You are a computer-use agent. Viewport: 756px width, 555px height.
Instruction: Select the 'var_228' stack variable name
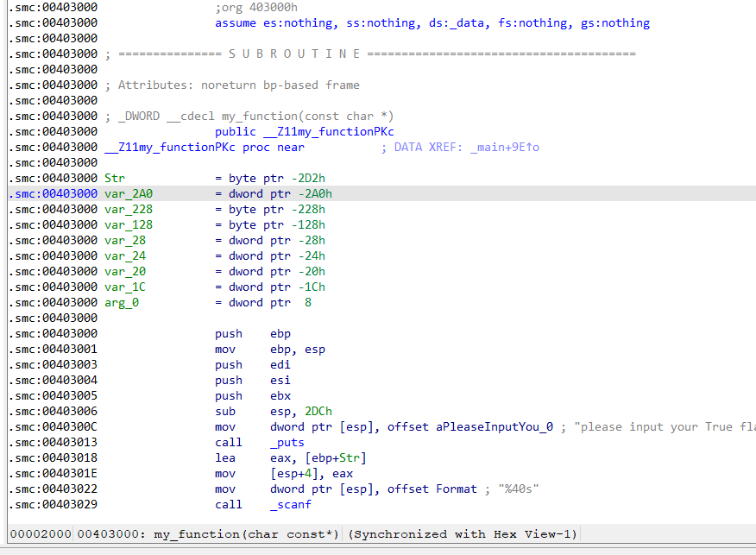[x=129, y=209]
